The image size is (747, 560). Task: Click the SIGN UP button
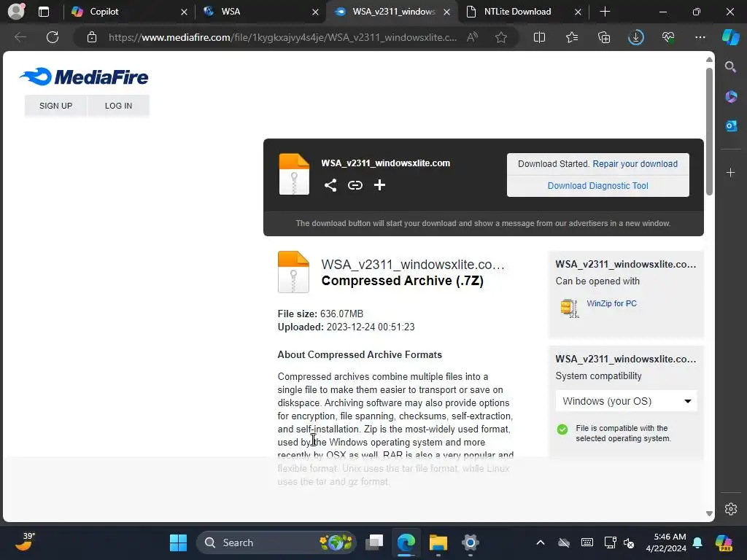(x=55, y=106)
